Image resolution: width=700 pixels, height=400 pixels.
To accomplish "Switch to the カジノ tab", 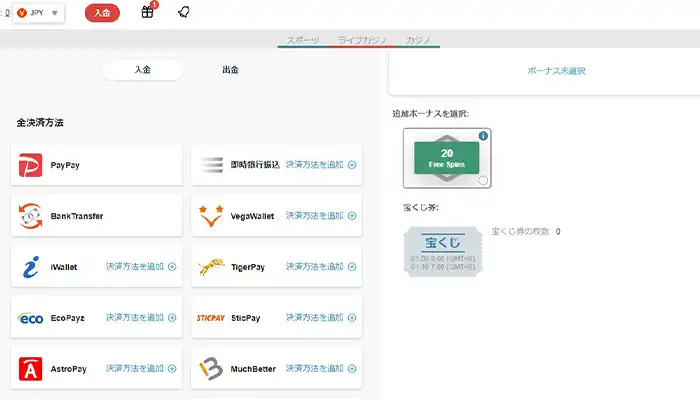I will click(418, 40).
